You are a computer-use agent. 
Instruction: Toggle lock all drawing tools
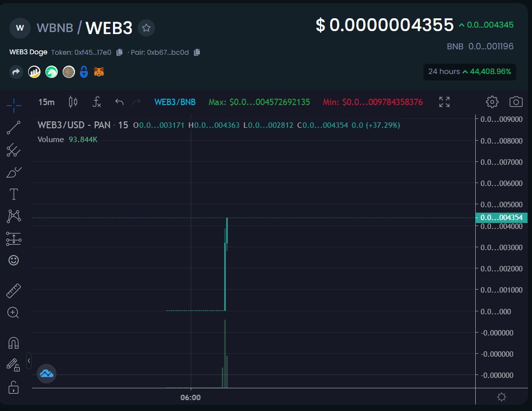tap(14, 388)
